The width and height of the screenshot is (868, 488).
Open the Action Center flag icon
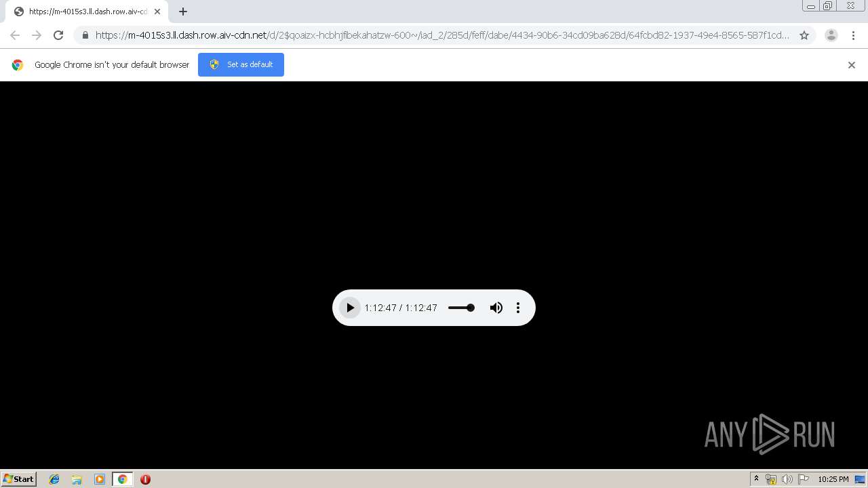click(804, 479)
